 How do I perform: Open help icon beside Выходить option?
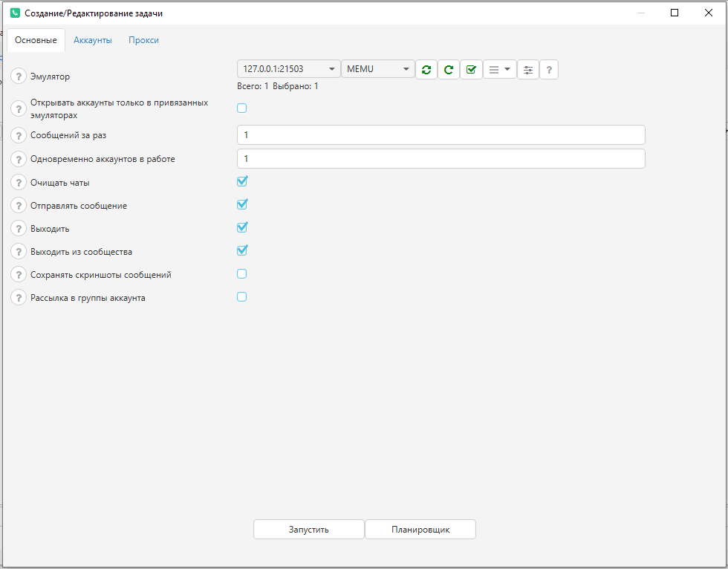click(x=19, y=228)
